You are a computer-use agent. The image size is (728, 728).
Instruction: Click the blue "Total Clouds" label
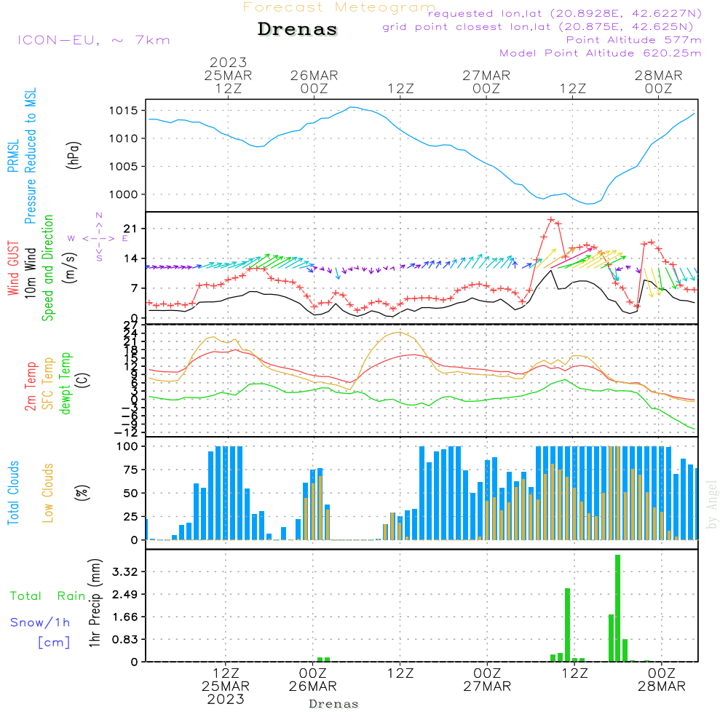tap(13, 493)
